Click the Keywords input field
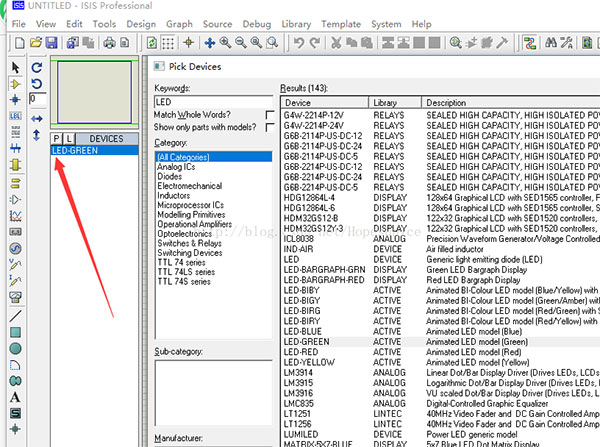 click(215, 102)
